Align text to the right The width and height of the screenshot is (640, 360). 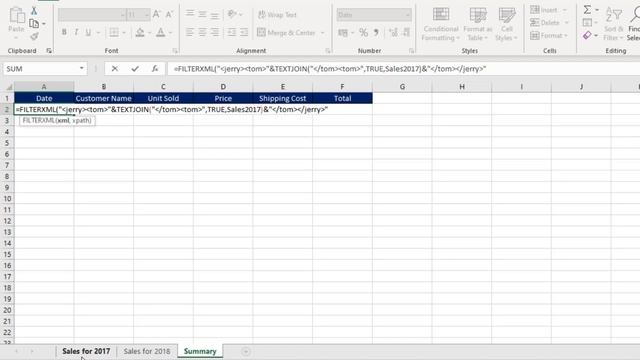[x=215, y=32]
